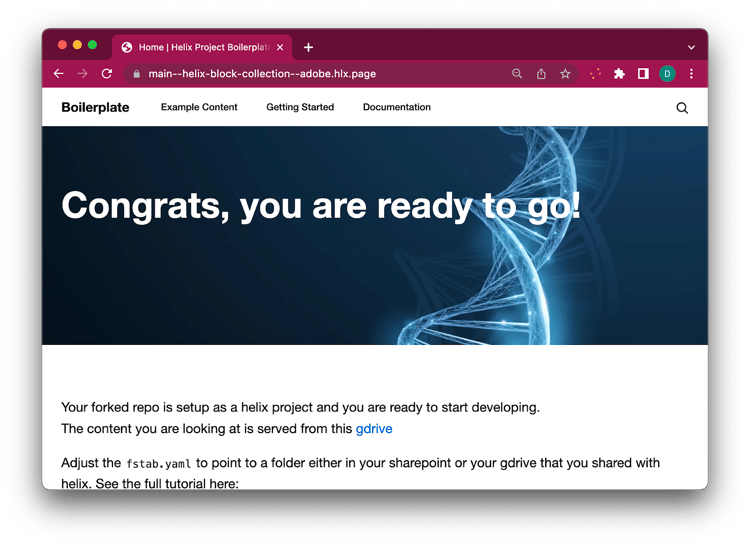The width and height of the screenshot is (750, 545).
Task: Click the colorful dots extension icon
Action: (596, 74)
